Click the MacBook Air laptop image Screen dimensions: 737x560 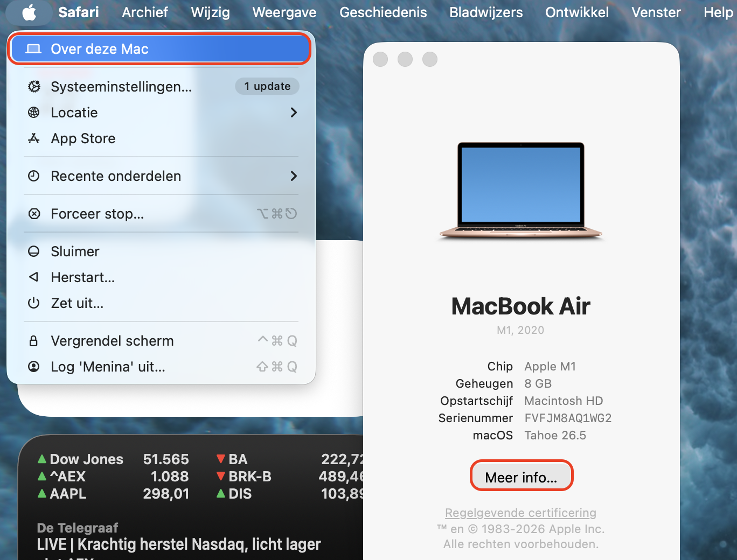(521, 191)
